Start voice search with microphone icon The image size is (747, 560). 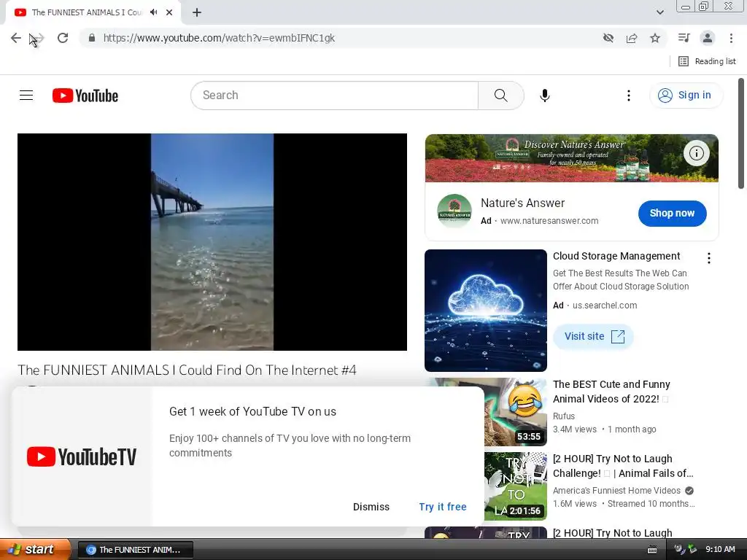coord(544,96)
